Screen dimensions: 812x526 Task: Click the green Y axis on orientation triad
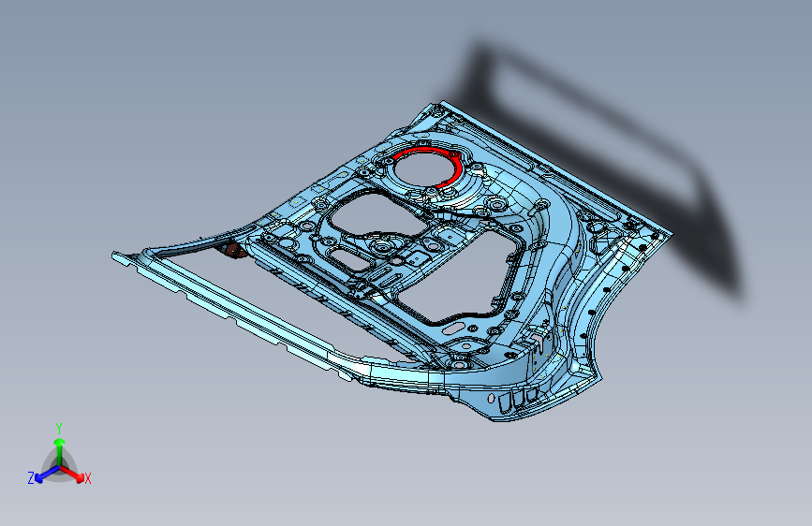tap(60, 452)
